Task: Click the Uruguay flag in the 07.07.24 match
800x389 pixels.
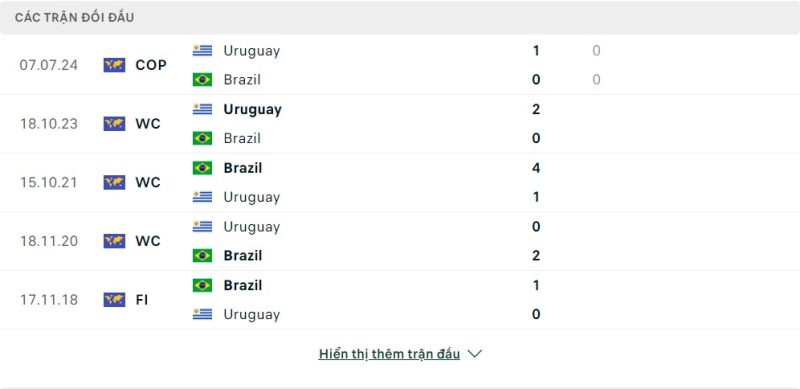Action: (x=202, y=51)
